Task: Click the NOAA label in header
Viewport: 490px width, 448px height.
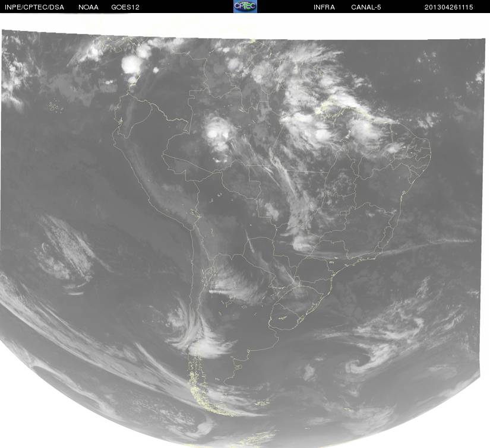Action: (88, 7)
